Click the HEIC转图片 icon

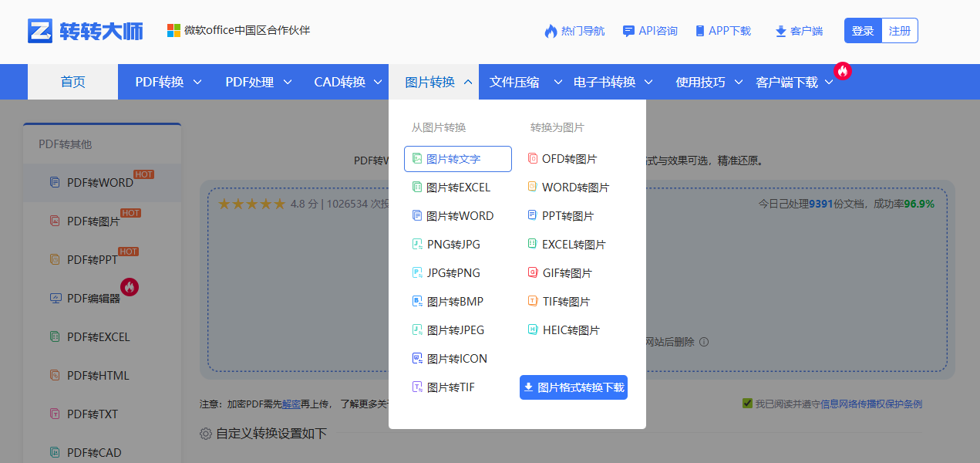[533, 330]
